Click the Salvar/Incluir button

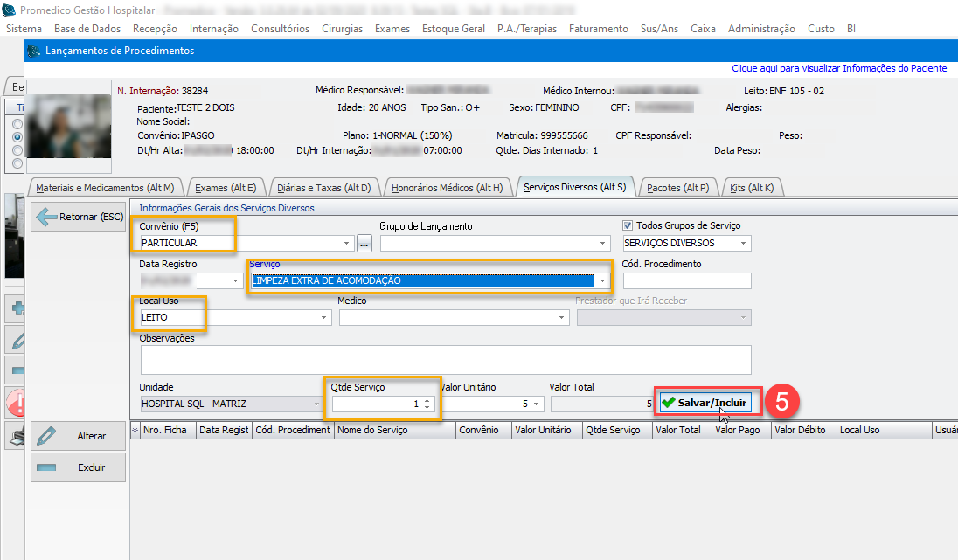707,403
